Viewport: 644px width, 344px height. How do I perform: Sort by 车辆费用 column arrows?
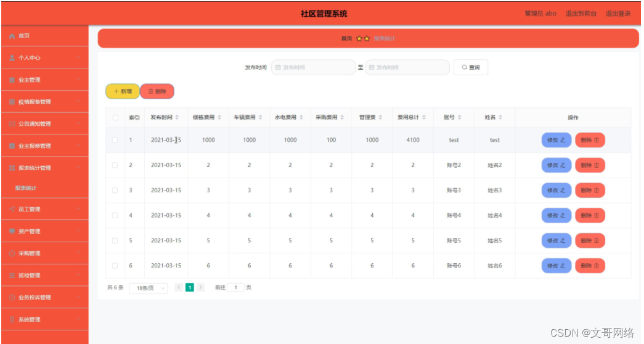point(261,117)
